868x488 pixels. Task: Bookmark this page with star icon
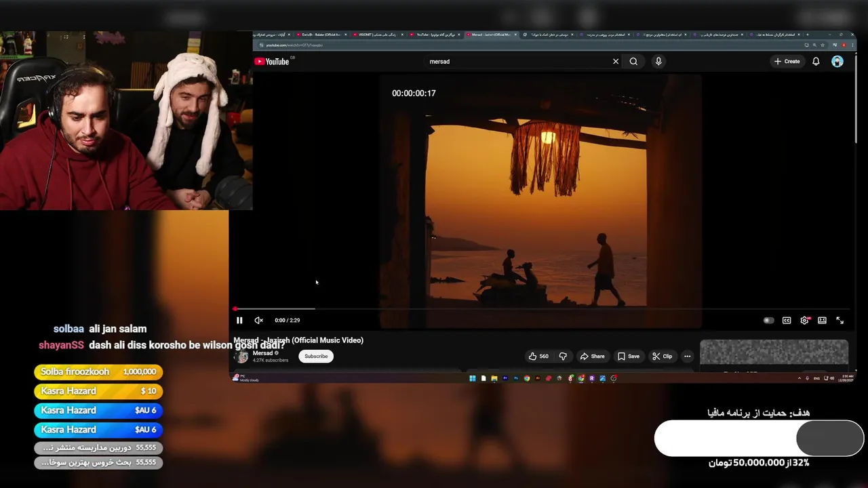pos(822,45)
